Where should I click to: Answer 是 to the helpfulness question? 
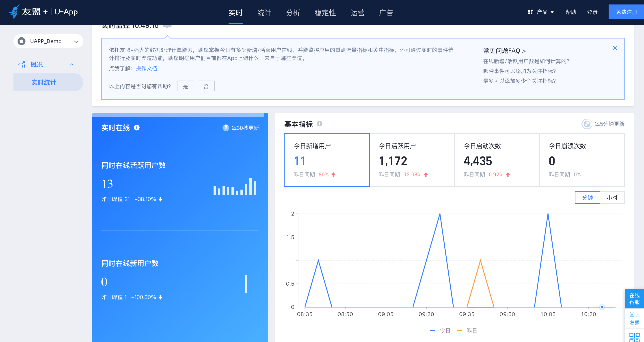[186, 86]
